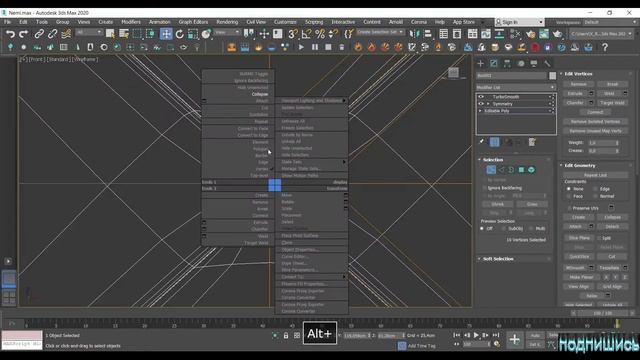
Task: Click the QuickSlice button
Action: pos(578,257)
